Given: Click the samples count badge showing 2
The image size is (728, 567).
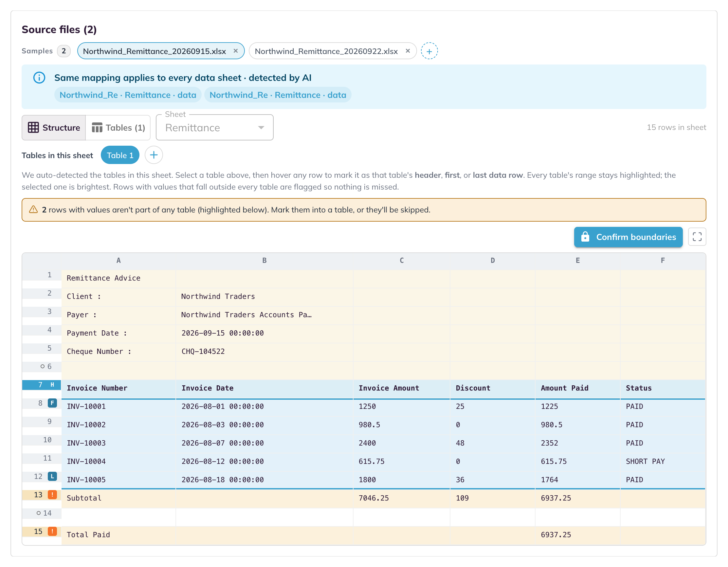Looking at the screenshot, I should 64,51.
